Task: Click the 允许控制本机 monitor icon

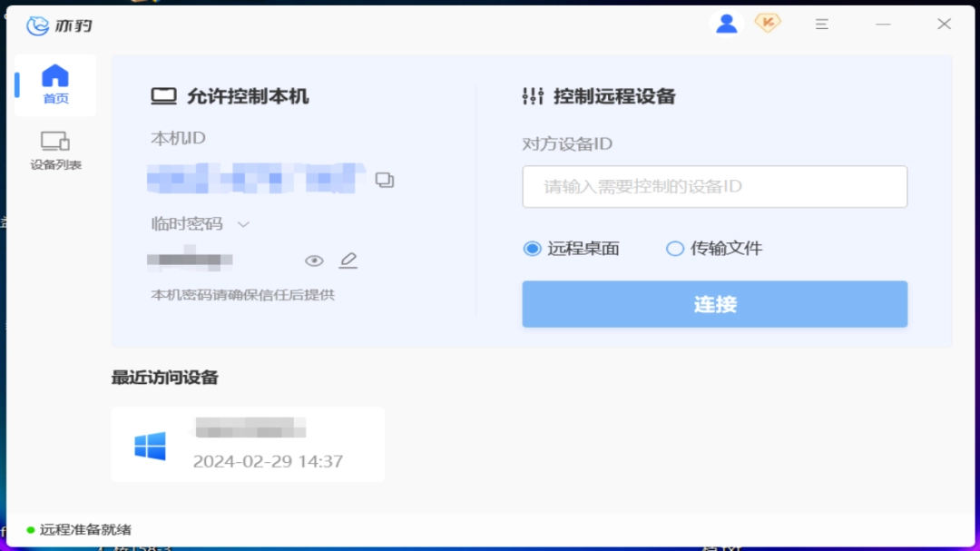Action: coord(163,94)
